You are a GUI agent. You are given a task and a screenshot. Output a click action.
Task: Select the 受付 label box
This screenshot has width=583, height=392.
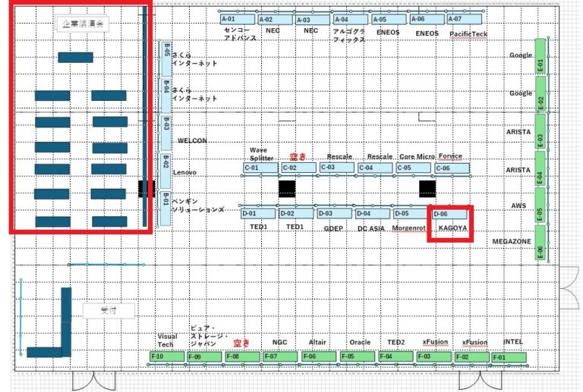pyautogui.click(x=109, y=311)
